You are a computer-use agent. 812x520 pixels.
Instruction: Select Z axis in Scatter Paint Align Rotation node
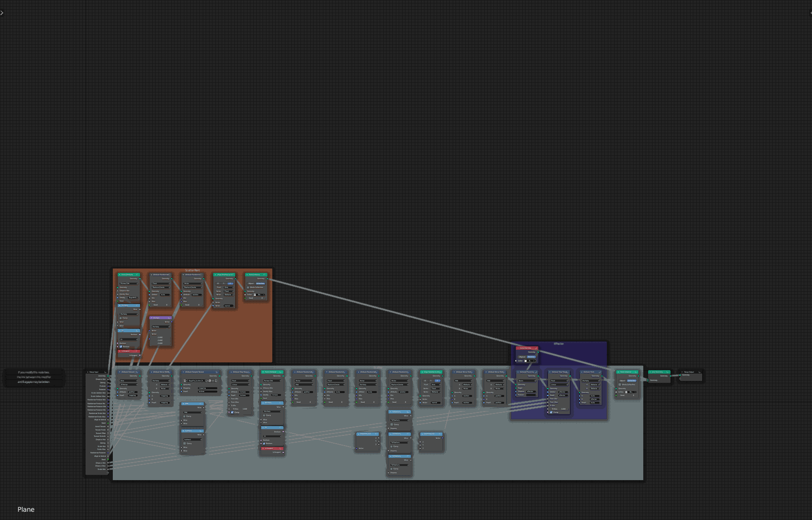pyautogui.click(x=230, y=284)
